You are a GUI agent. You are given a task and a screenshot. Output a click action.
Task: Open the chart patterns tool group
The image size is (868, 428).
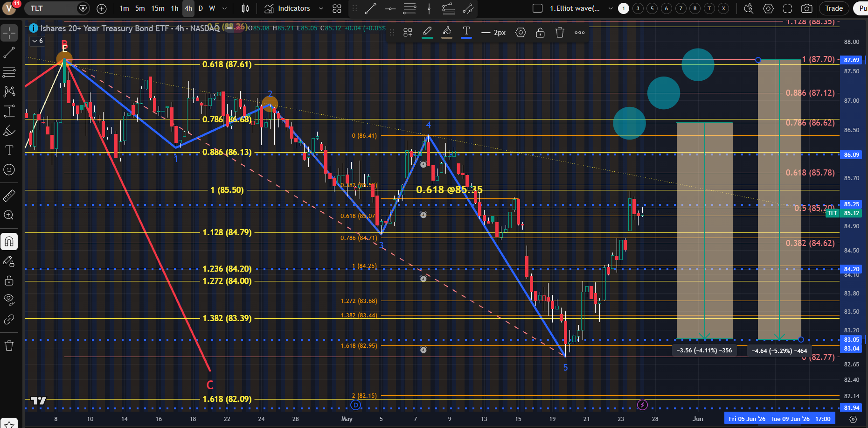click(9, 91)
